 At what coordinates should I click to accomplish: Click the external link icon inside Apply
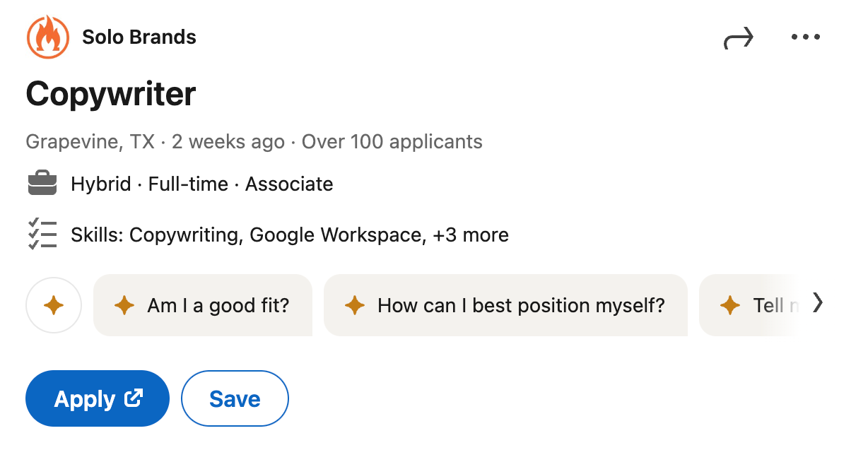coord(133,398)
